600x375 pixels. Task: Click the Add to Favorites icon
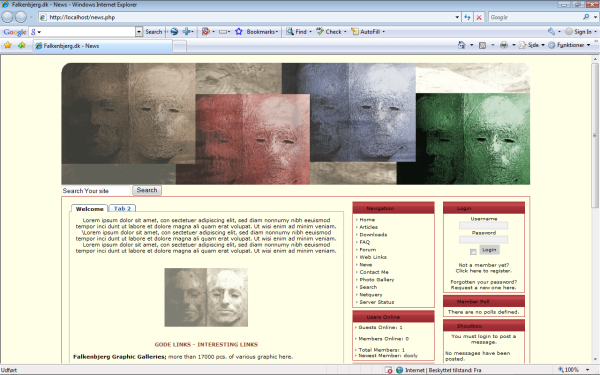(21, 45)
